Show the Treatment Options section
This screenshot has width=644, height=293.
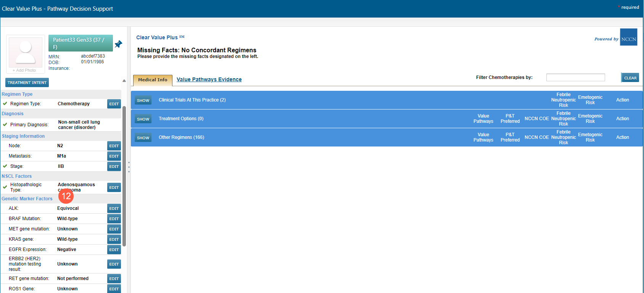click(x=143, y=119)
